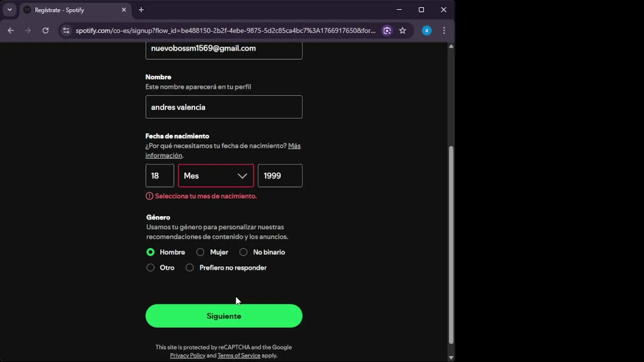The width and height of the screenshot is (644, 362).
Task: Click the address bar URL
Action: pos(225,31)
